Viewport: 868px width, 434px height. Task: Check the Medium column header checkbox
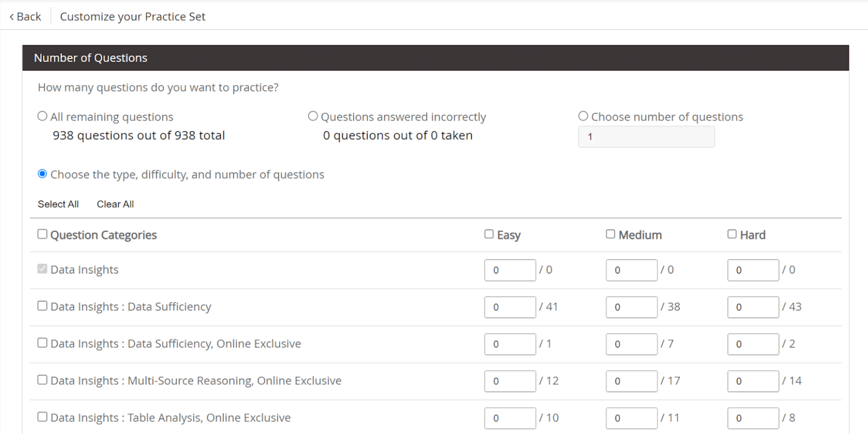pos(611,234)
